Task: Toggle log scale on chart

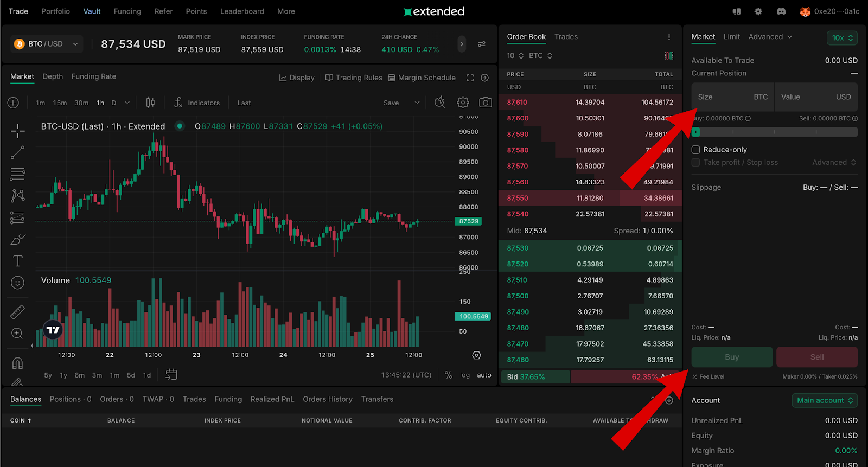Action: point(465,375)
